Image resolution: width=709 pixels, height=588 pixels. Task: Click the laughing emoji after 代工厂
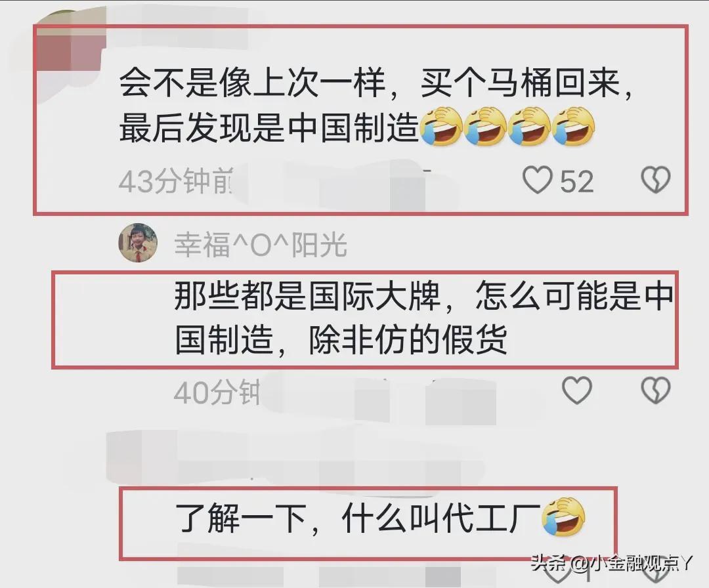564,516
